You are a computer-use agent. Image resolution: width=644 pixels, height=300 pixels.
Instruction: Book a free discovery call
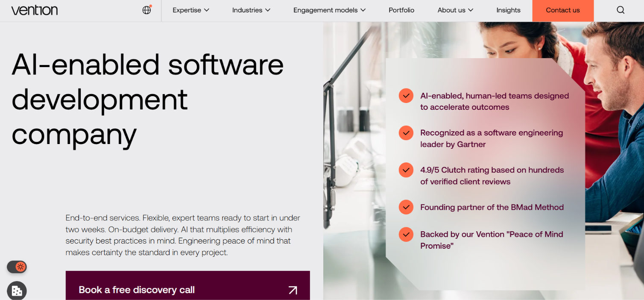click(188, 285)
